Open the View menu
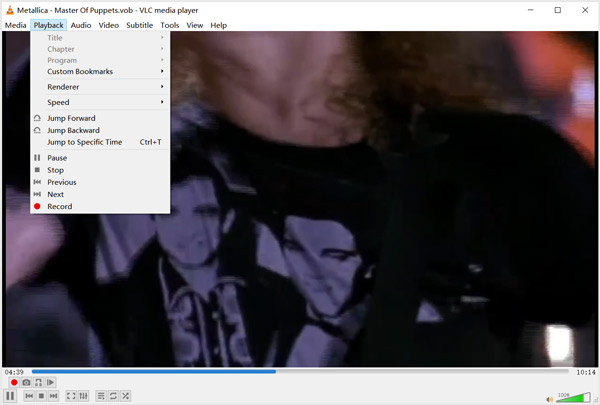 pos(194,25)
